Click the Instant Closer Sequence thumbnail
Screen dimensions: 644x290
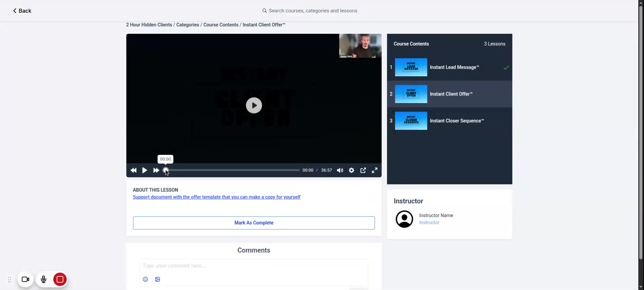tap(411, 121)
